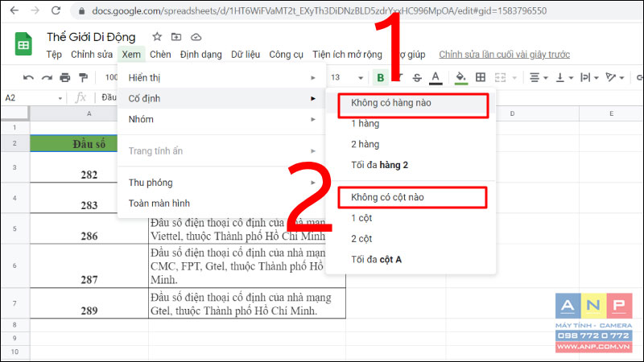Screen dimensions: 644x362
Task: Click document title Thế Giới Di Động
Action: [x=91, y=37]
